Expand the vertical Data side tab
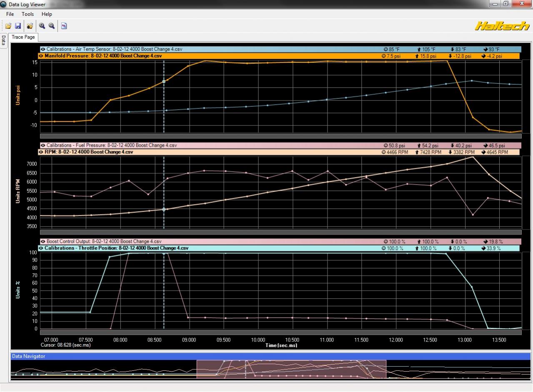This screenshot has width=533, height=392. coord(3,41)
